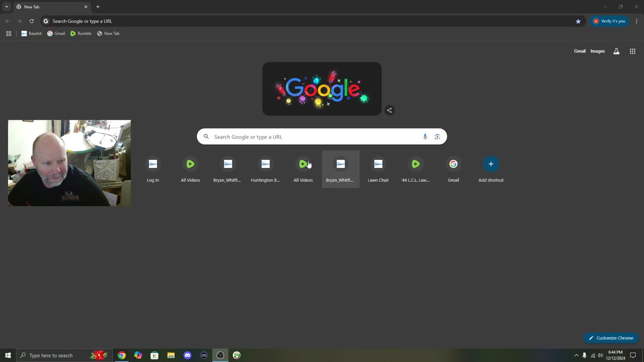The width and height of the screenshot is (644, 362).
Task: Open the Google apps grid
Action: (x=632, y=51)
